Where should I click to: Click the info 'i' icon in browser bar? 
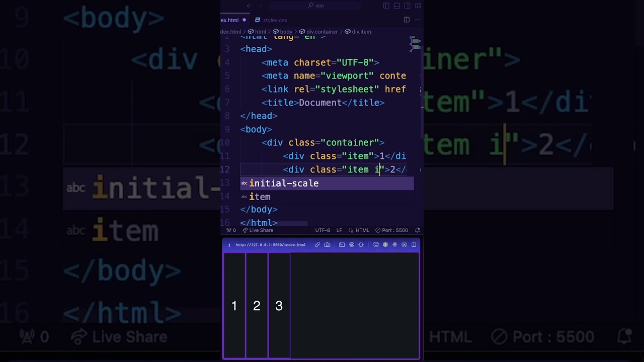pos(229,245)
